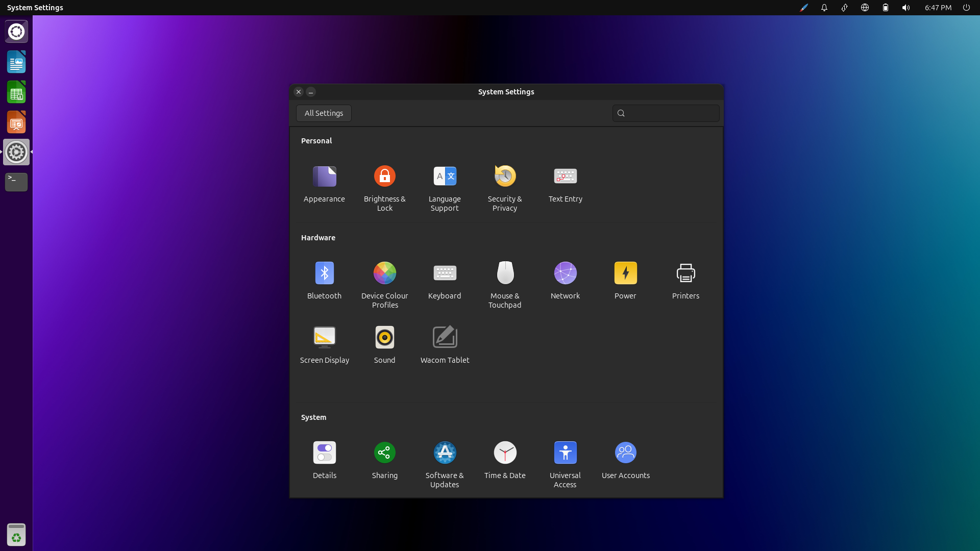Open User Accounts settings

pyautogui.click(x=625, y=461)
